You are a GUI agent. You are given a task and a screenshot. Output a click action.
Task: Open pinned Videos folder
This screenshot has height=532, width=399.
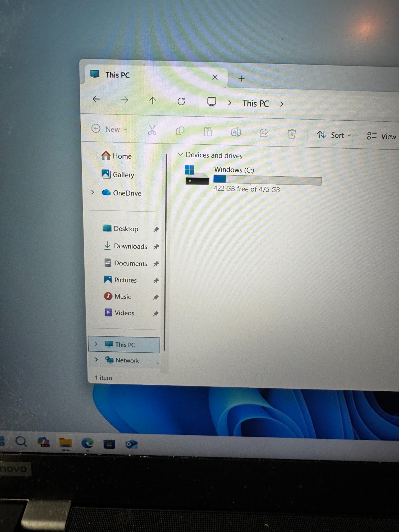pos(119,313)
